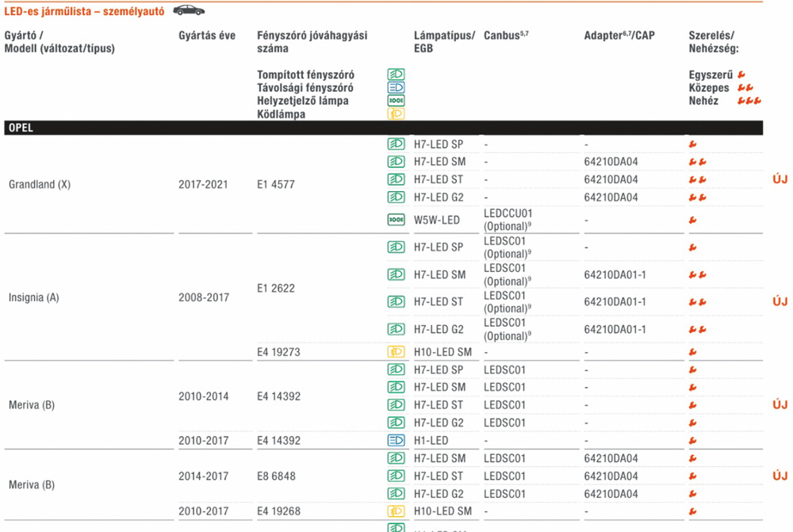Click the low-beam icon in Meriva 2010-2014 H7-LED SP row
Image resolution: width=793 pixels, height=532 pixels.
[396, 369]
